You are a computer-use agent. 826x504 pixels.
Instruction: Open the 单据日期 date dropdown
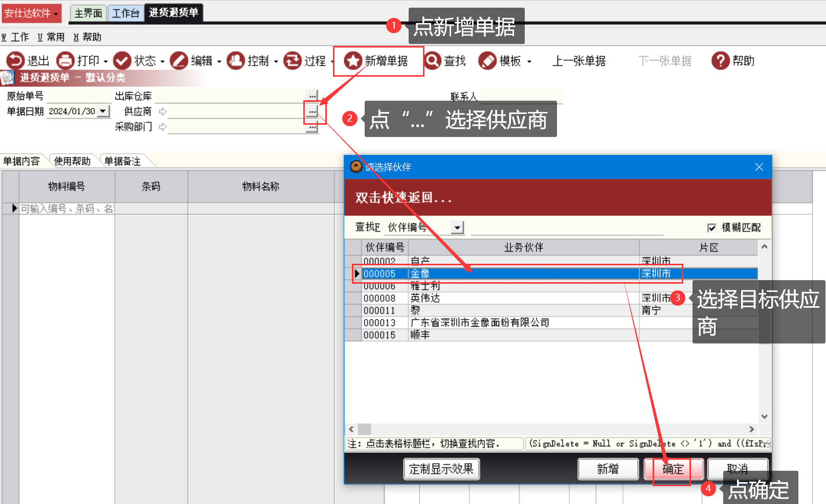pyautogui.click(x=104, y=111)
